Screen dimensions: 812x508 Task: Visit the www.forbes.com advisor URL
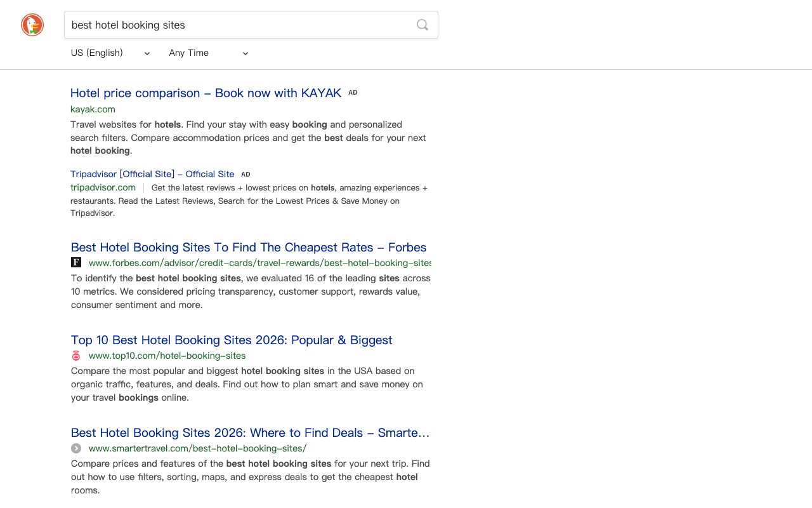point(260,263)
